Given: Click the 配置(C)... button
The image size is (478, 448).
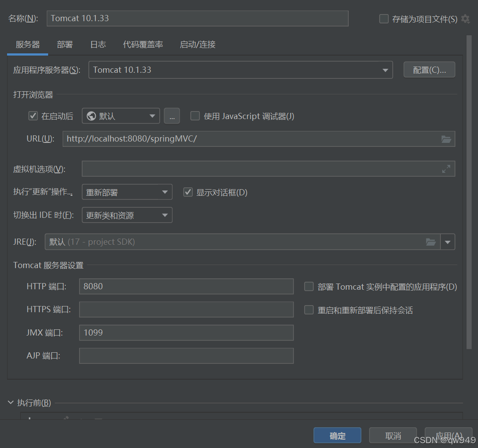Looking at the screenshot, I should pyautogui.click(x=429, y=70).
